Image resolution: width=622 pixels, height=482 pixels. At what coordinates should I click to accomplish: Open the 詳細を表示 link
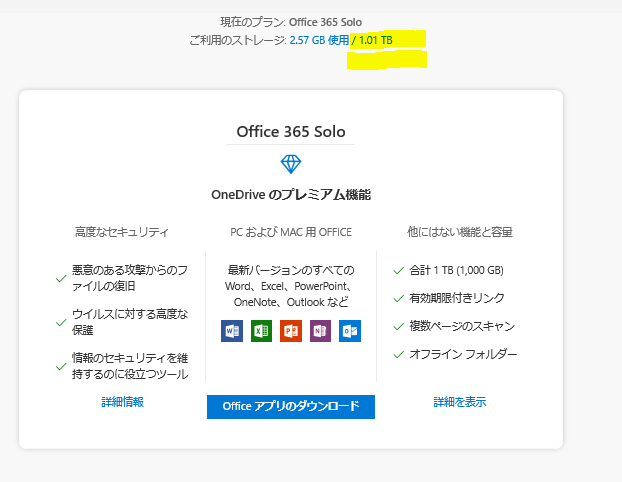(x=460, y=402)
